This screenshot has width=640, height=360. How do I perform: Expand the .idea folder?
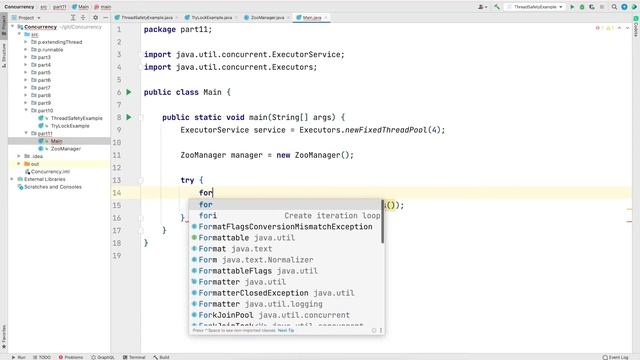(19, 156)
